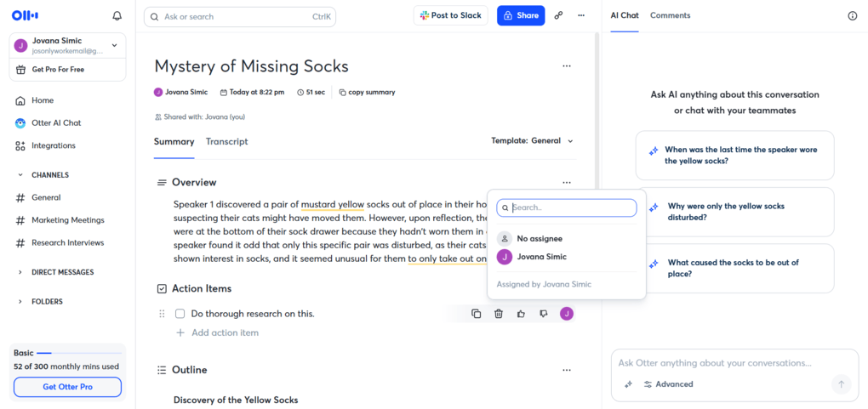Click the action item assignee avatar
This screenshot has width=868, height=409.
[567, 314]
